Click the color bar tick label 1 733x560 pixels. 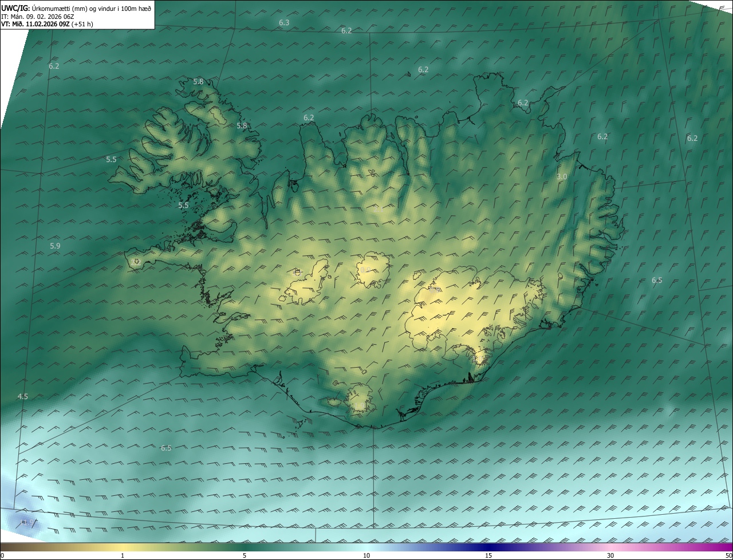tap(123, 555)
